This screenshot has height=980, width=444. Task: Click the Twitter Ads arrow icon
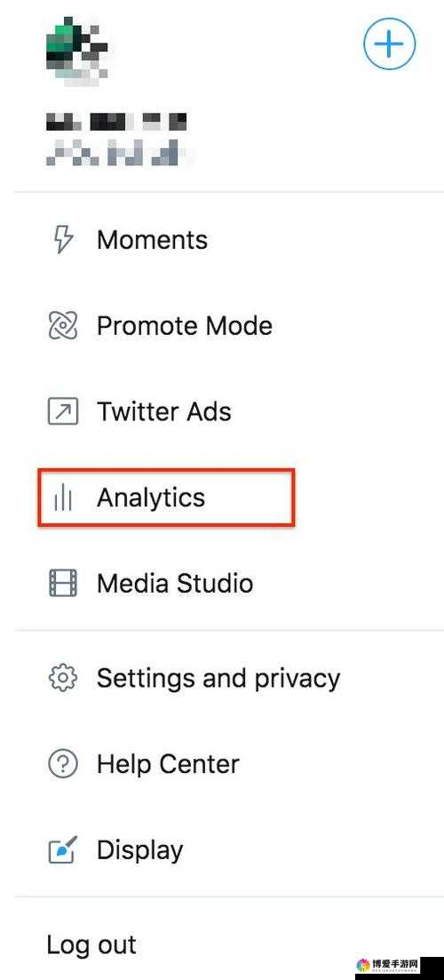63,411
